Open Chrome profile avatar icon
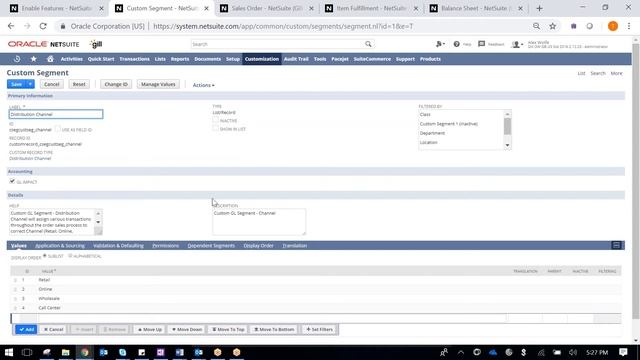 [613, 26]
